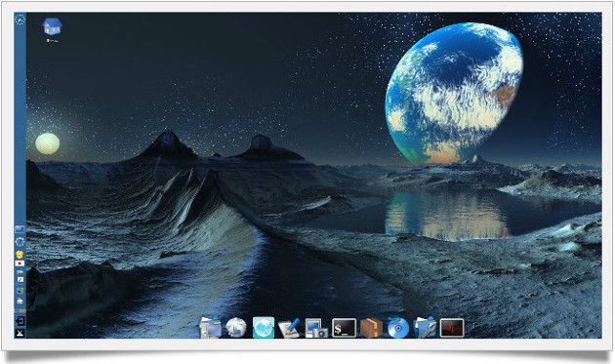Click the printer tray icon
Viewport: 615px width, 364px height.
20,301
